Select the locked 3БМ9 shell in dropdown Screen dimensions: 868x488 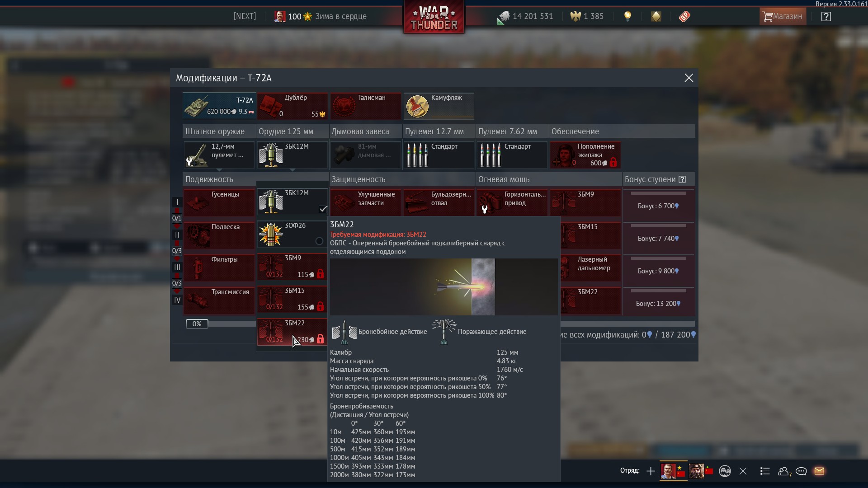[292, 267]
